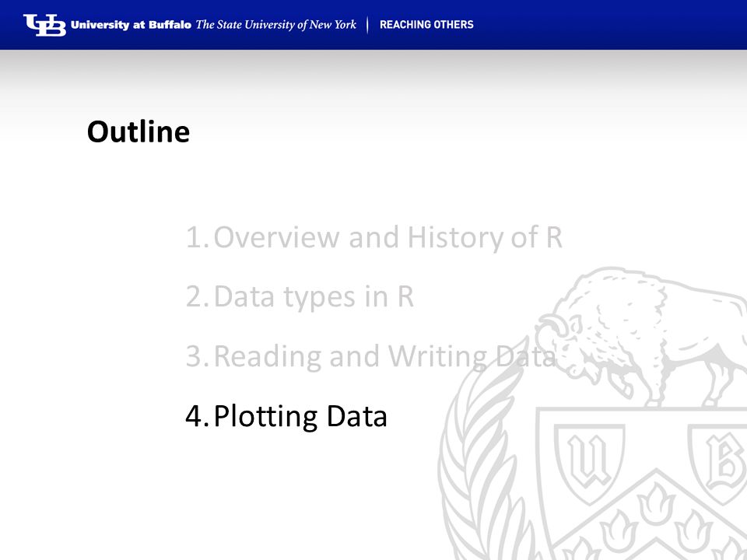Click the interlocking UB logo
747x560 pixels.
point(44,25)
